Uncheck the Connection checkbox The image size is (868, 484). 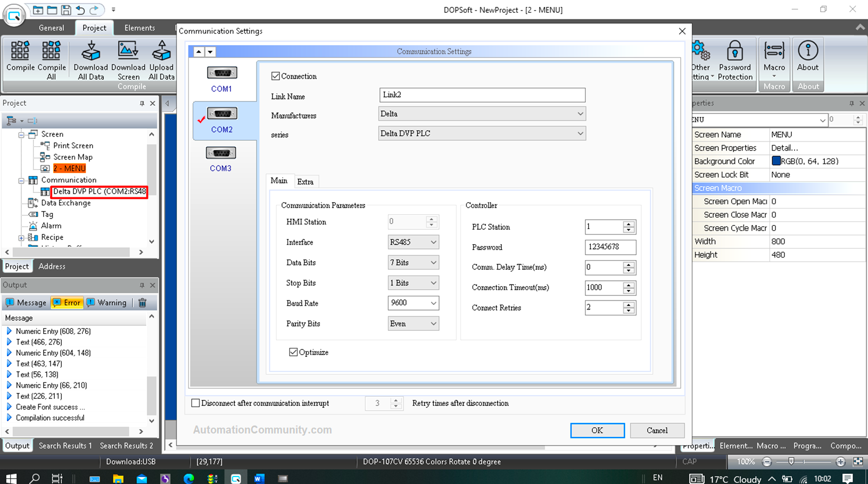tap(276, 76)
